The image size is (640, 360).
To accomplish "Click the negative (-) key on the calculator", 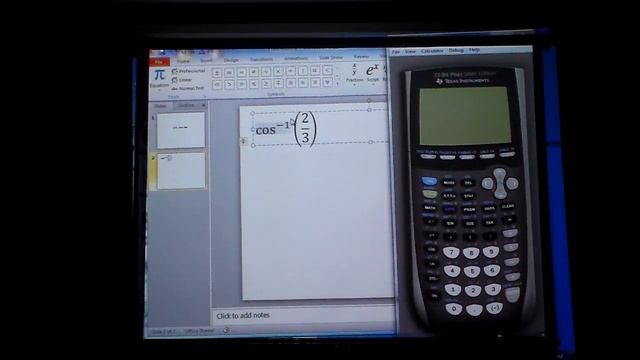I will (494, 308).
